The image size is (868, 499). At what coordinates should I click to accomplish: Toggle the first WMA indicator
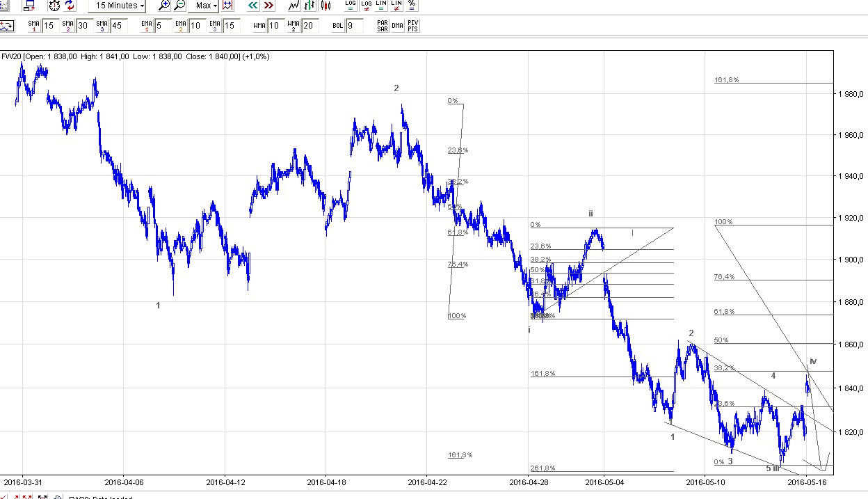[259, 26]
